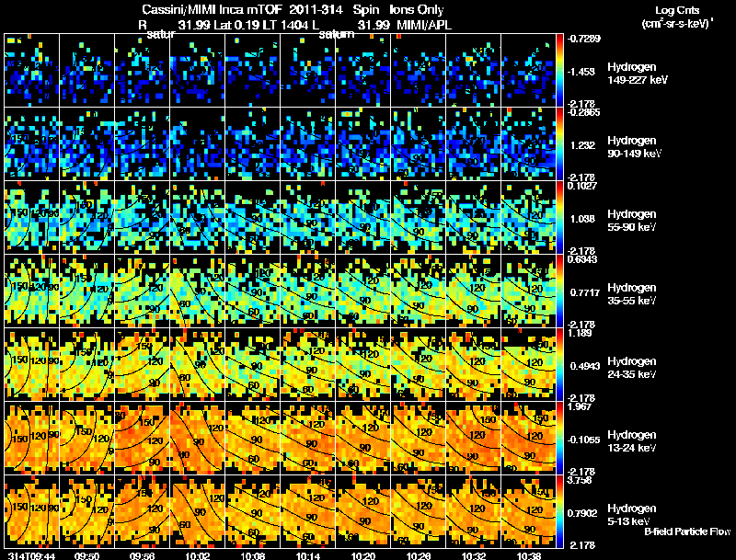This screenshot has height=560, width=736.
Task: Click the colorbar beside Hydrogen 90-149 keV row
Action: [559, 144]
